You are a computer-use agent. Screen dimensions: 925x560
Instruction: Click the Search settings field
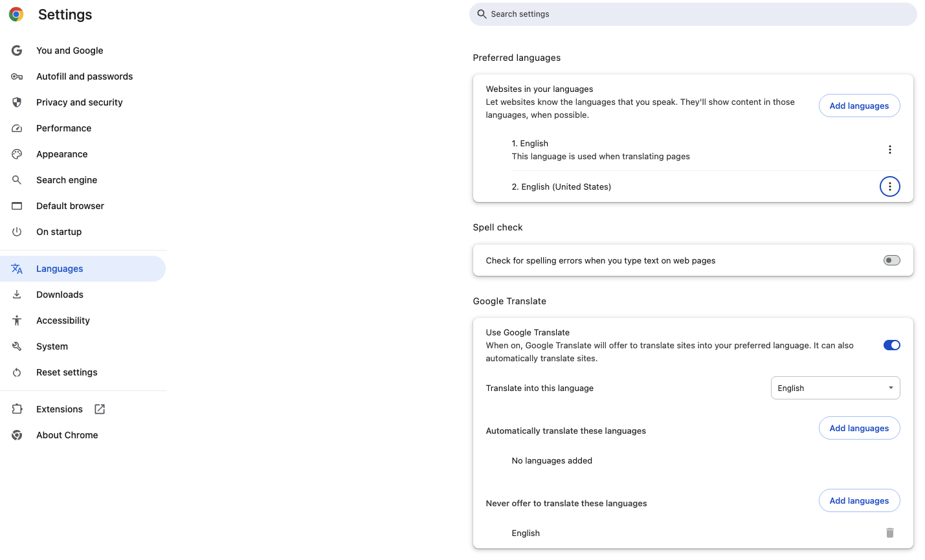(693, 14)
